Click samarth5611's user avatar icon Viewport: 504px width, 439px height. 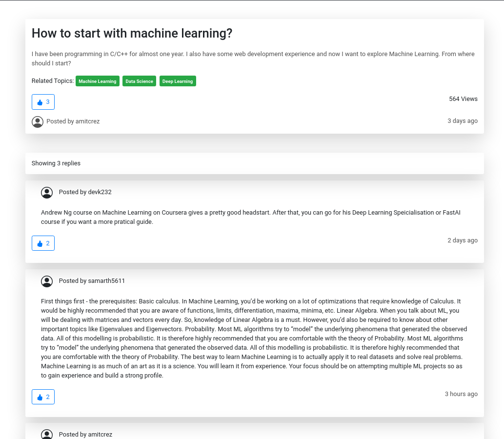[47, 281]
